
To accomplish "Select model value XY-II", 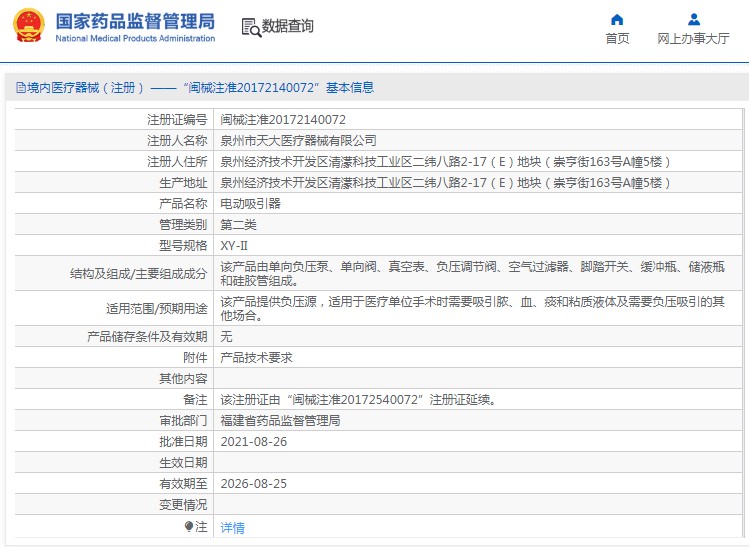I will [x=234, y=246].
